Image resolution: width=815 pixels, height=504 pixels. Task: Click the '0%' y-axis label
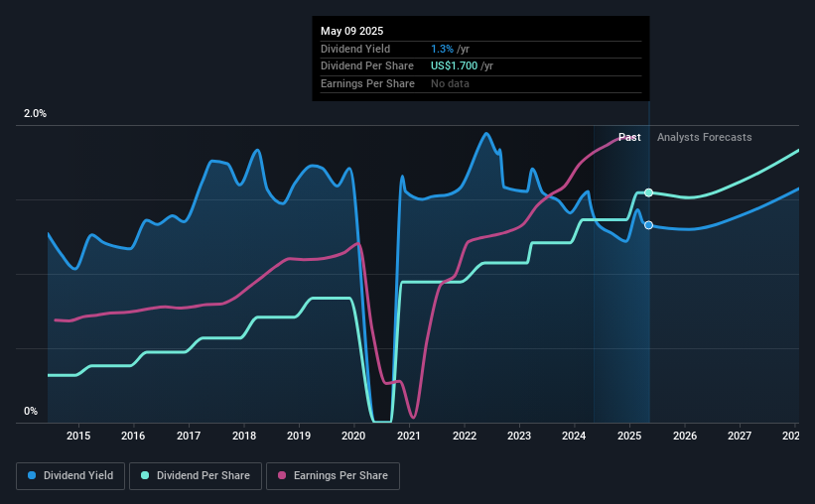click(x=31, y=411)
